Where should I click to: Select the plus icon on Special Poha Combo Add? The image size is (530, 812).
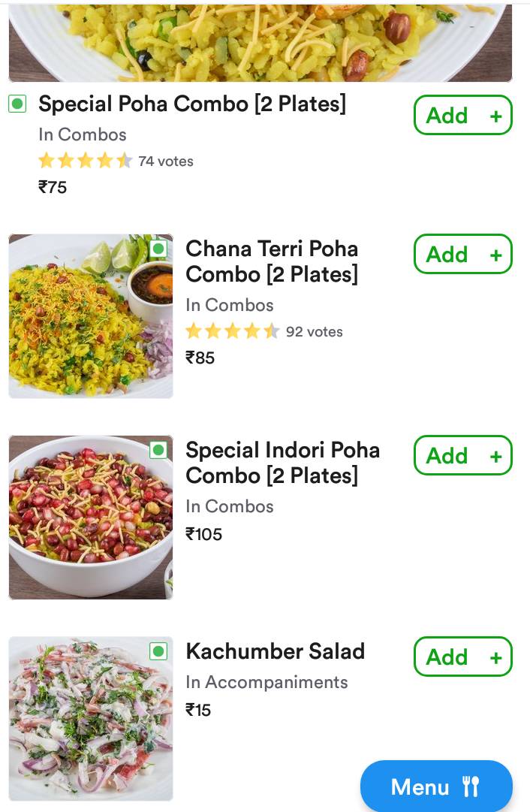coord(495,115)
